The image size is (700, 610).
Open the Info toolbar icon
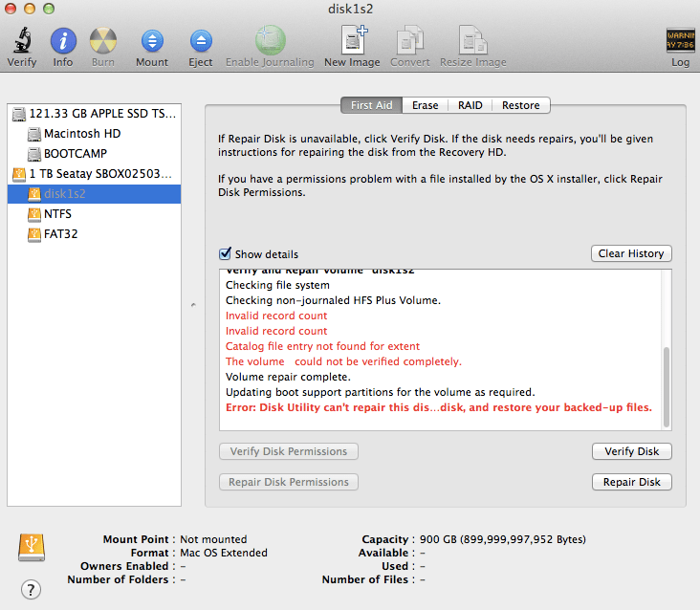click(x=63, y=41)
